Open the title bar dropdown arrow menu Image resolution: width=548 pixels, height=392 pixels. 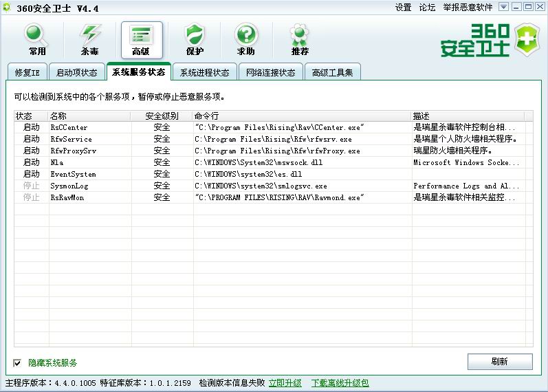click(x=503, y=7)
